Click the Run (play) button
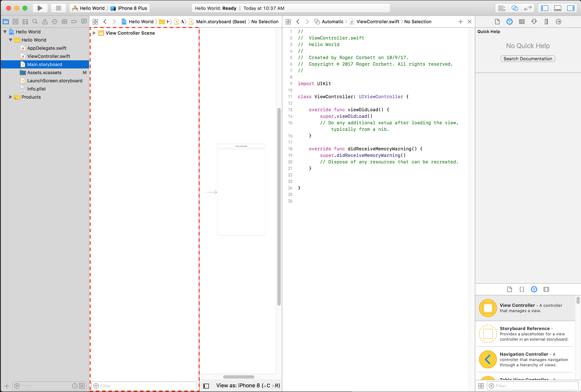This screenshot has height=392, width=581. pos(40,8)
